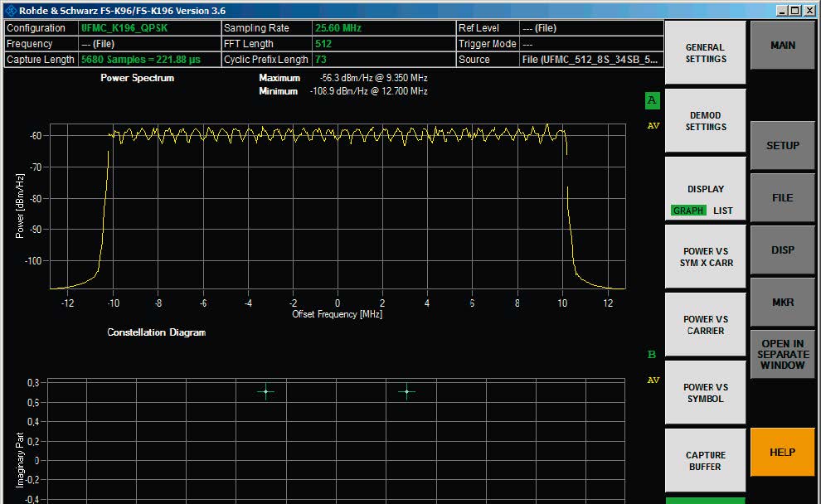Switch display mode to LIST
This screenshot has height=504, width=821.
pyautogui.click(x=723, y=211)
